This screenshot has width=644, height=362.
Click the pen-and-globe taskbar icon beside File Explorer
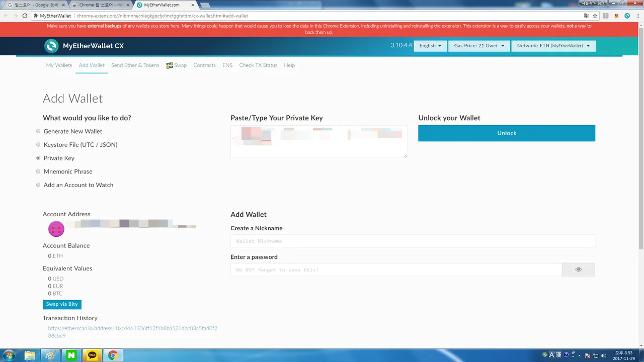(x=50, y=355)
